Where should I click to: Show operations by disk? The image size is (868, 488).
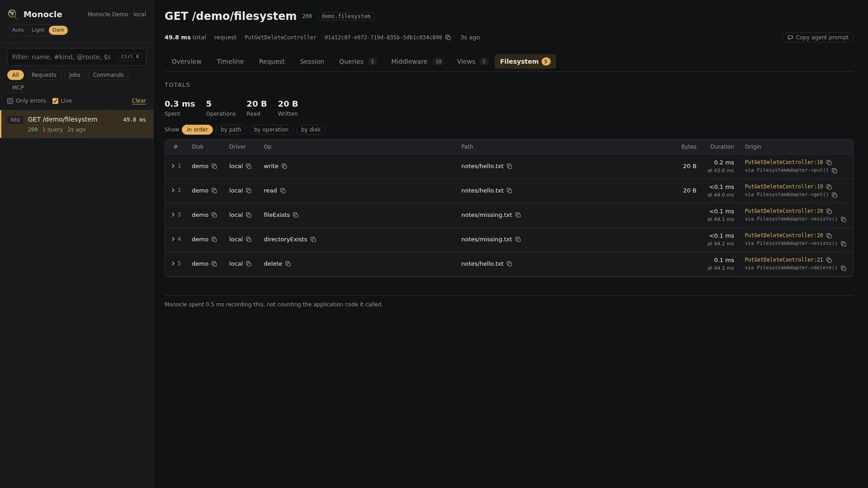tap(311, 130)
